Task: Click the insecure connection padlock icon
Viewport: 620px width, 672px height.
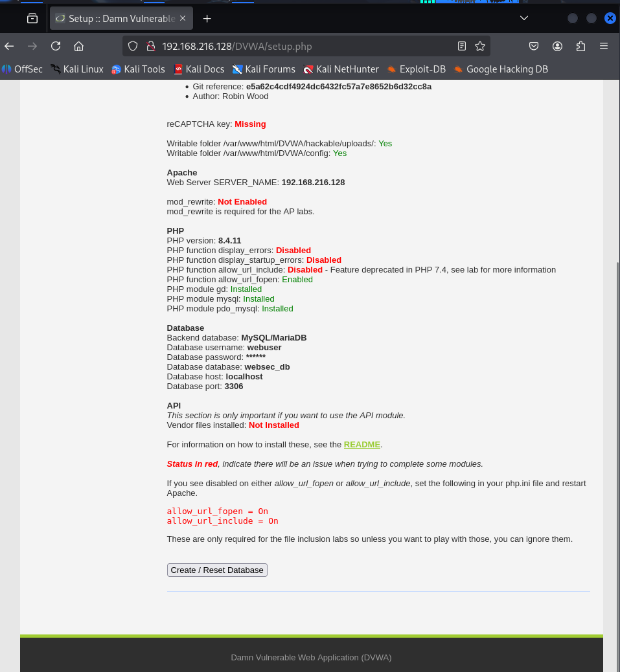Action: click(150, 46)
